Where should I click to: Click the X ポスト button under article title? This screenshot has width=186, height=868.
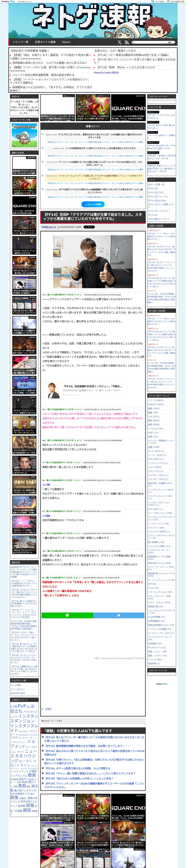[x=89, y=227]
